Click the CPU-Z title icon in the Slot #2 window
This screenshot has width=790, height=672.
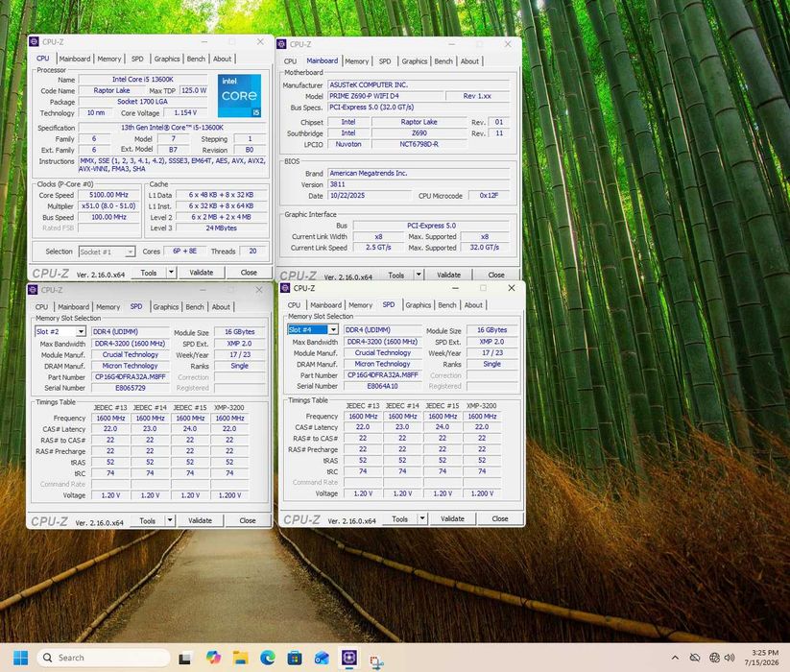click(33, 290)
